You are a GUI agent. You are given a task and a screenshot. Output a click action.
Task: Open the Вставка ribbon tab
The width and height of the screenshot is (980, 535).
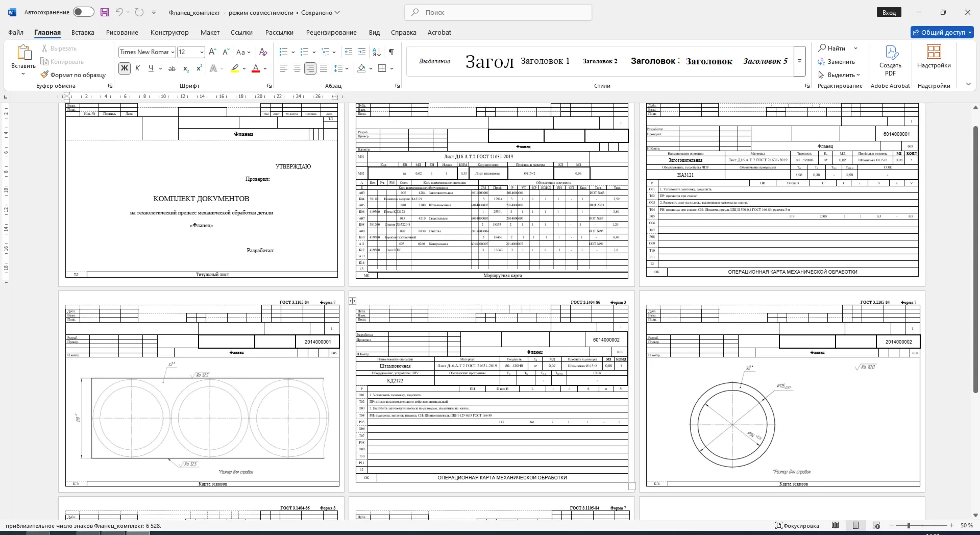pyautogui.click(x=83, y=32)
